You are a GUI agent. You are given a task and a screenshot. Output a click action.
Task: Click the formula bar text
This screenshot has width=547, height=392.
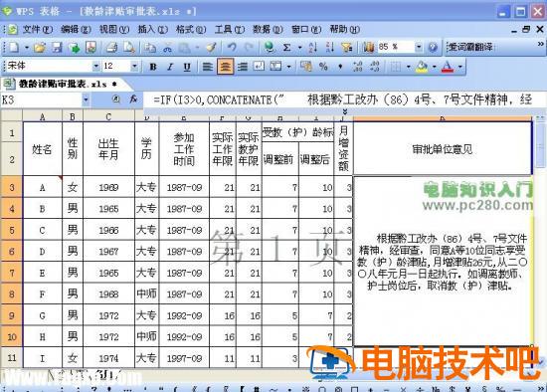pyautogui.click(x=342, y=100)
